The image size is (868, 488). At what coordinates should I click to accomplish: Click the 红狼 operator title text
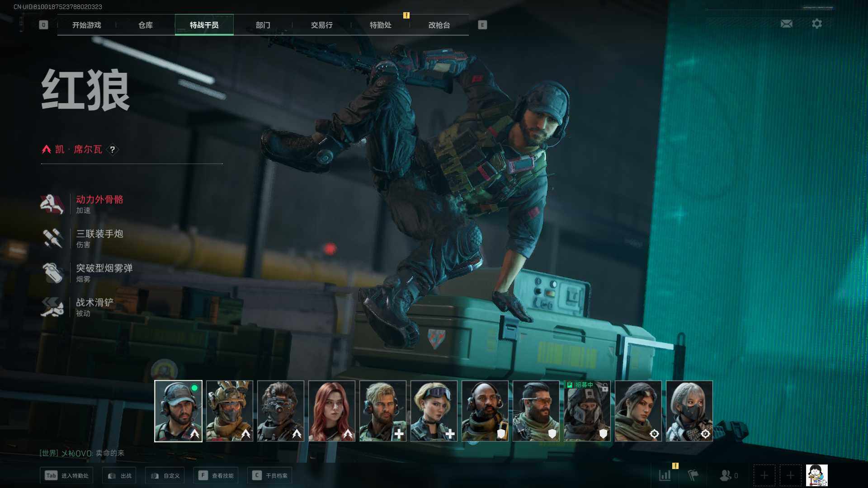(x=85, y=90)
